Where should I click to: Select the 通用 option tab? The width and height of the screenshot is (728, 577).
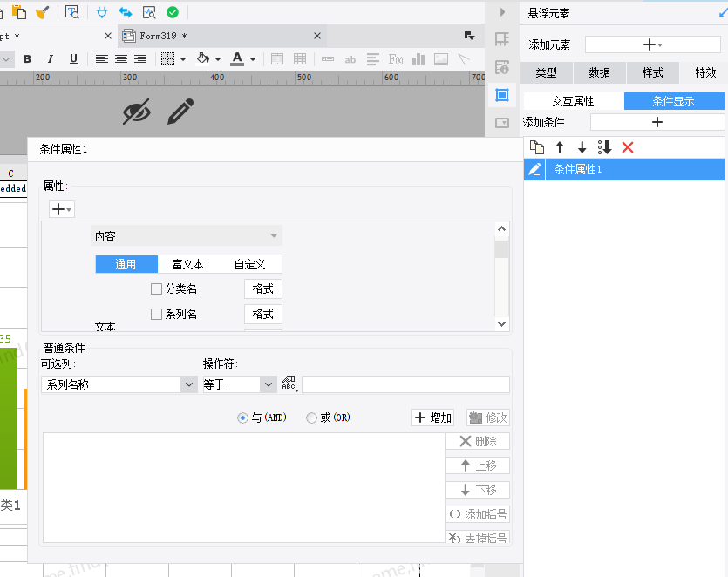[x=126, y=264]
